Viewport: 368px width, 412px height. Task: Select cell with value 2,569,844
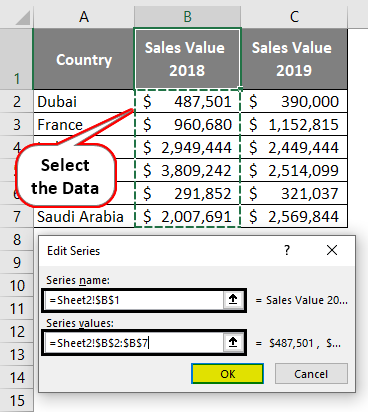(294, 216)
